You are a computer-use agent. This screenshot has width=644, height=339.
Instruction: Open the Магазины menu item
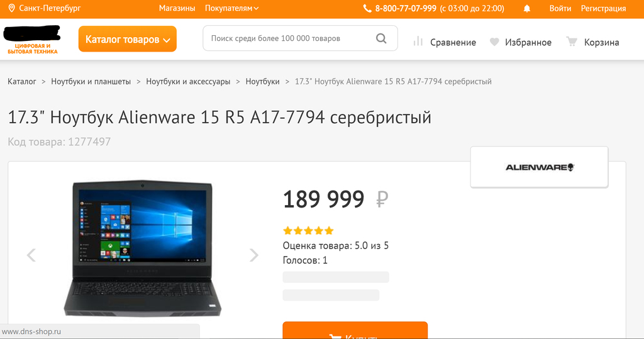[x=177, y=8]
